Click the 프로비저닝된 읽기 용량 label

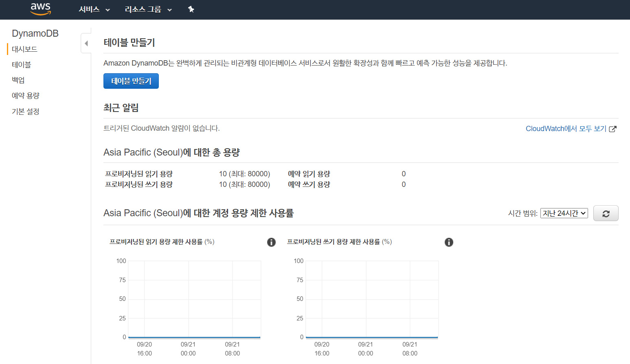click(139, 174)
